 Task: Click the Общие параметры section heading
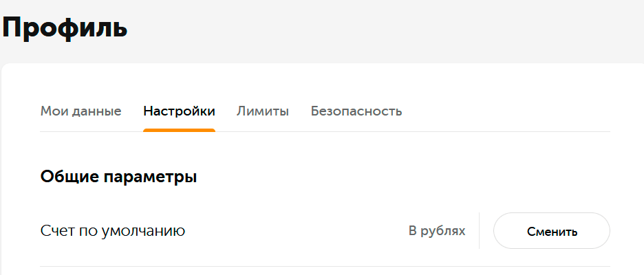coord(119,177)
